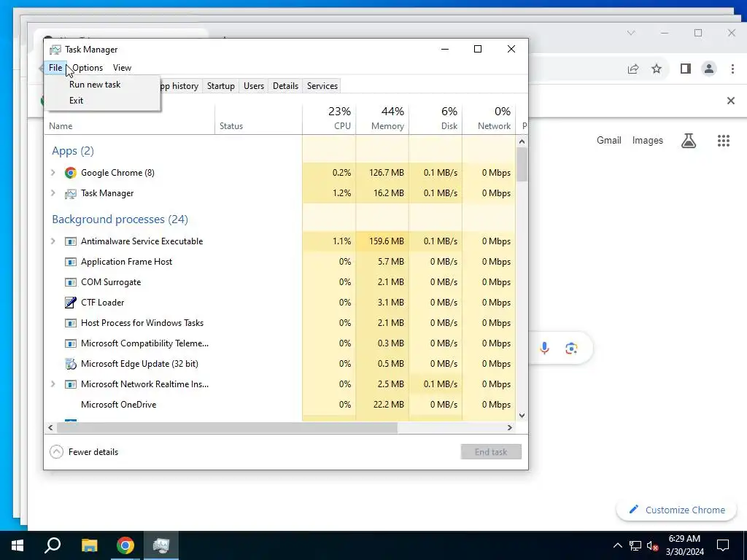
Task: Show hidden tray icons chevron
Action: [x=617, y=545]
